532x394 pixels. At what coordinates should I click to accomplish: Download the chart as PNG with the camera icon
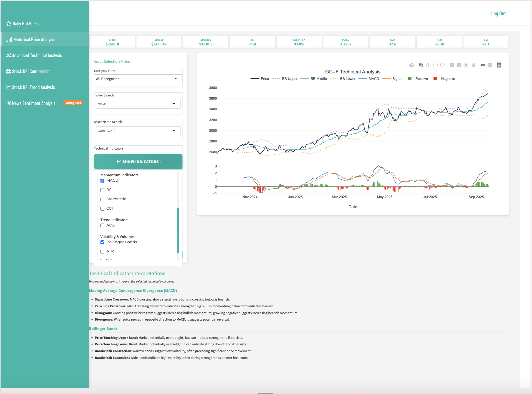(x=412, y=65)
